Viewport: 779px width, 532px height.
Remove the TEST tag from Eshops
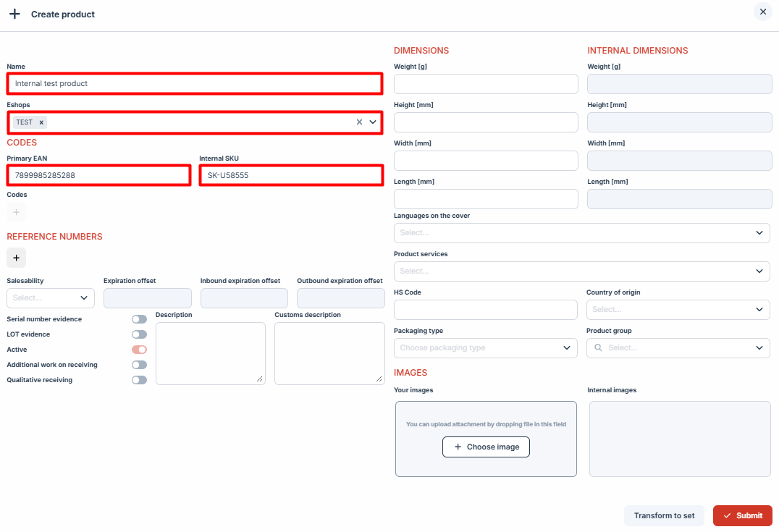click(x=41, y=122)
